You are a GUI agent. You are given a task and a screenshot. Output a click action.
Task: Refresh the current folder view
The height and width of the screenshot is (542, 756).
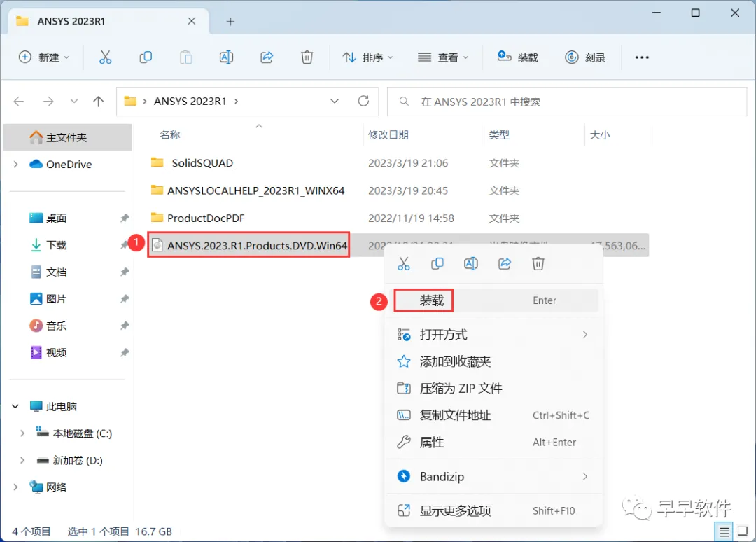[363, 101]
